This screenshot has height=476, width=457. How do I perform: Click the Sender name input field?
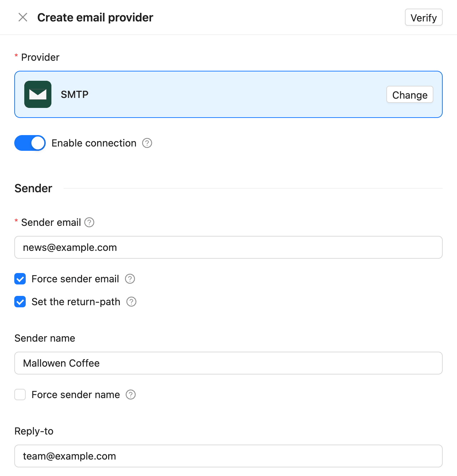(x=228, y=363)
